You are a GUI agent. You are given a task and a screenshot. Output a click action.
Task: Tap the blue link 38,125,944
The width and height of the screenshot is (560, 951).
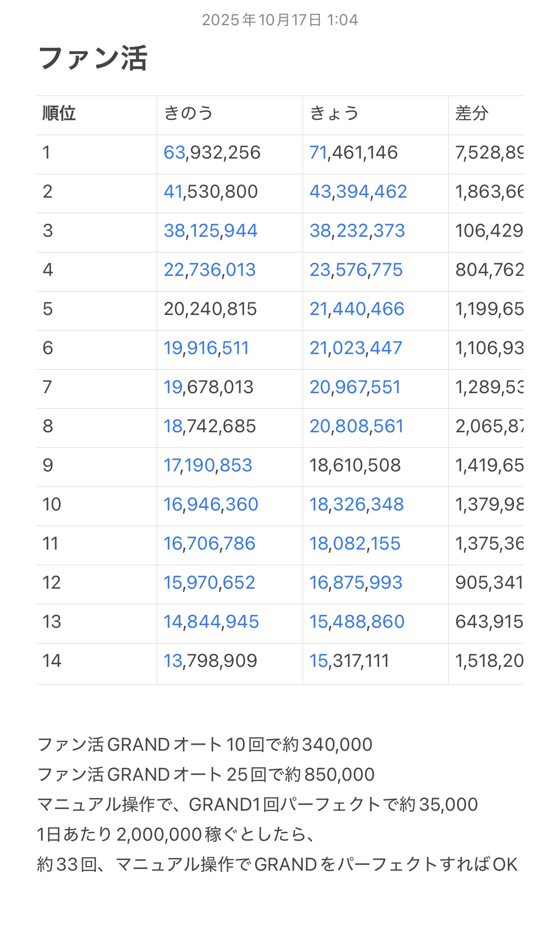(x=211, y=231)
